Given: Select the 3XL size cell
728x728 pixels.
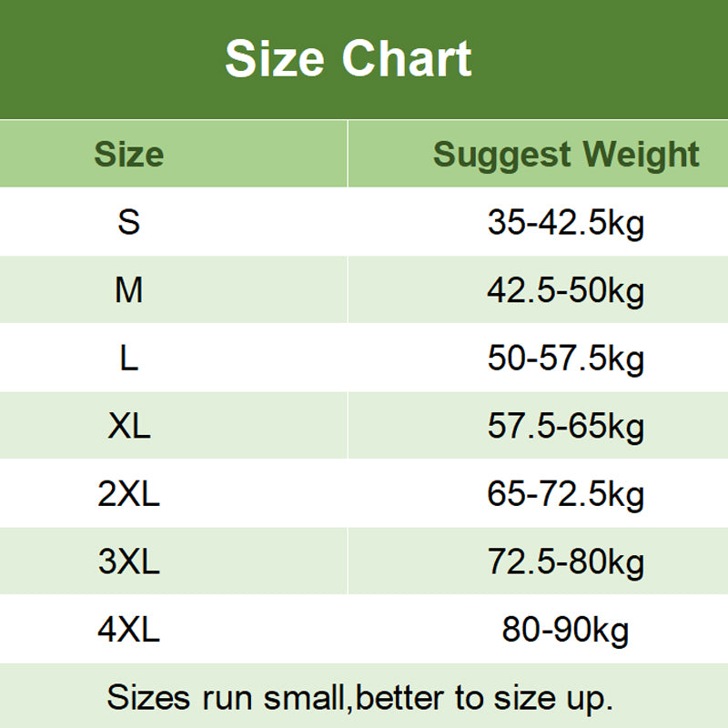Looking at the screenshot, I should click(129, 561).
